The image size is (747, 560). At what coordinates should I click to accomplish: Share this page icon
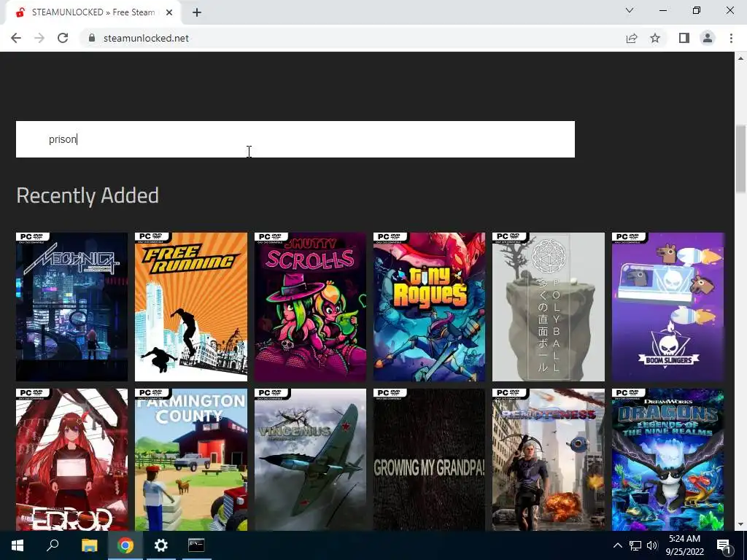632,38
